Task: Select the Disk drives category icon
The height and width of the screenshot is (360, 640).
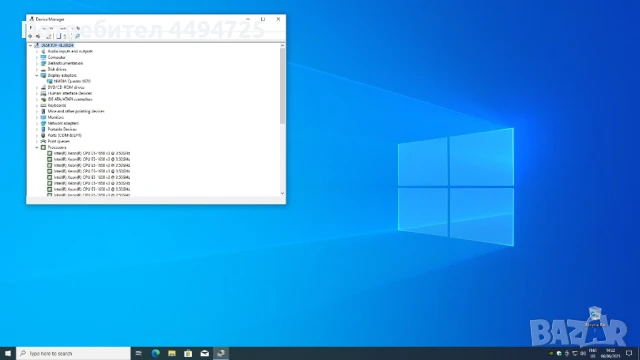Action: click(43, 69)
